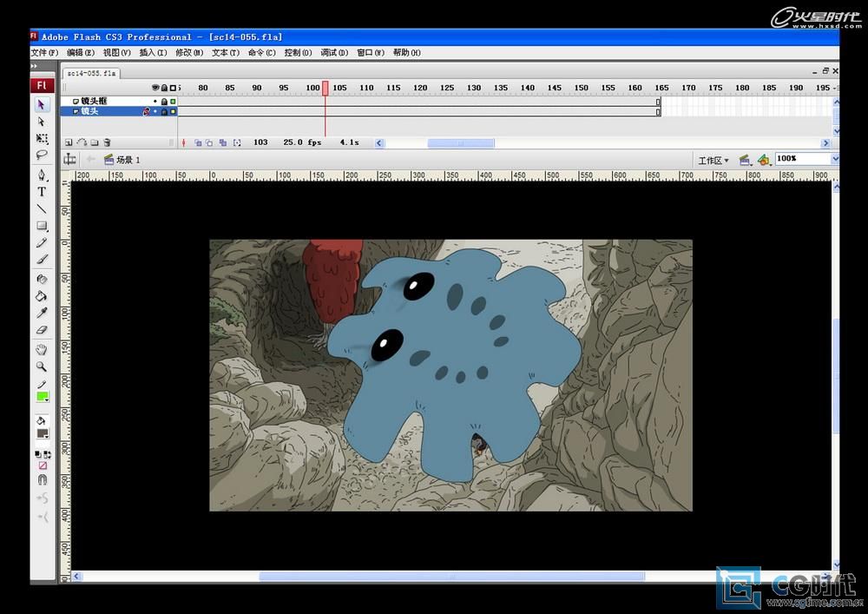This screenshot has width=868, height=614.
Task: Click Center Frame icon in timeline
Action: (x=184, y=142)
